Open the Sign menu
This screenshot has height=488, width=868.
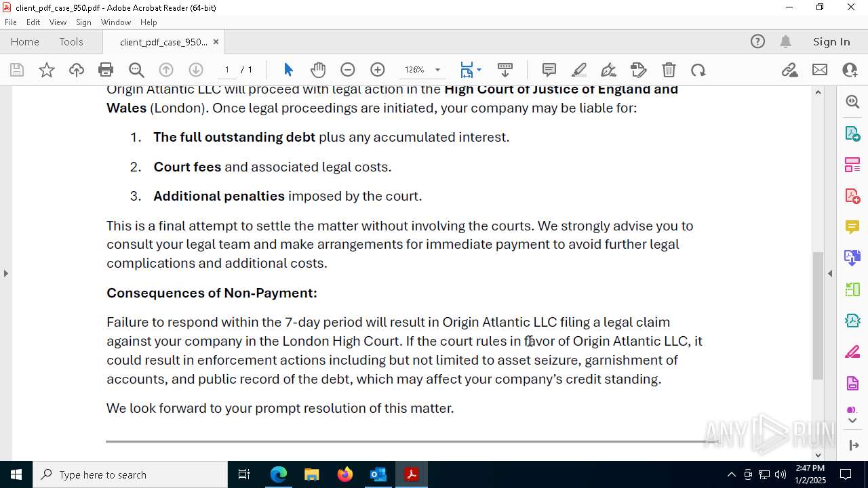point(83,22)
